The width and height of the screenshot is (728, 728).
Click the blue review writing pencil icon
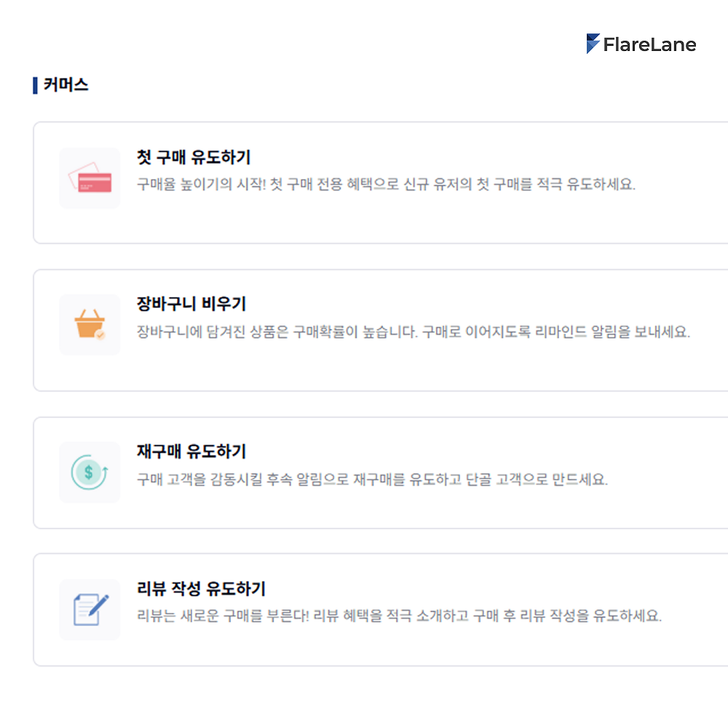[90, 609]
